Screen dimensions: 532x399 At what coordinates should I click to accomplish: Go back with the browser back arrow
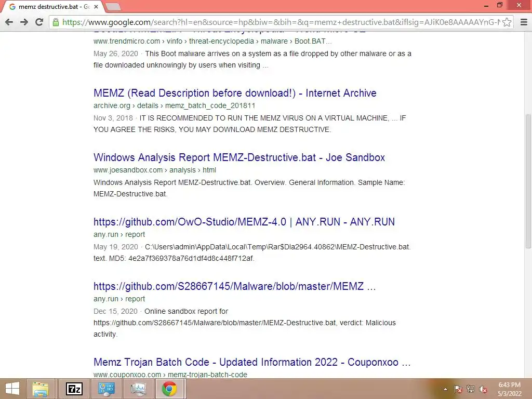(x=9, y=22)
